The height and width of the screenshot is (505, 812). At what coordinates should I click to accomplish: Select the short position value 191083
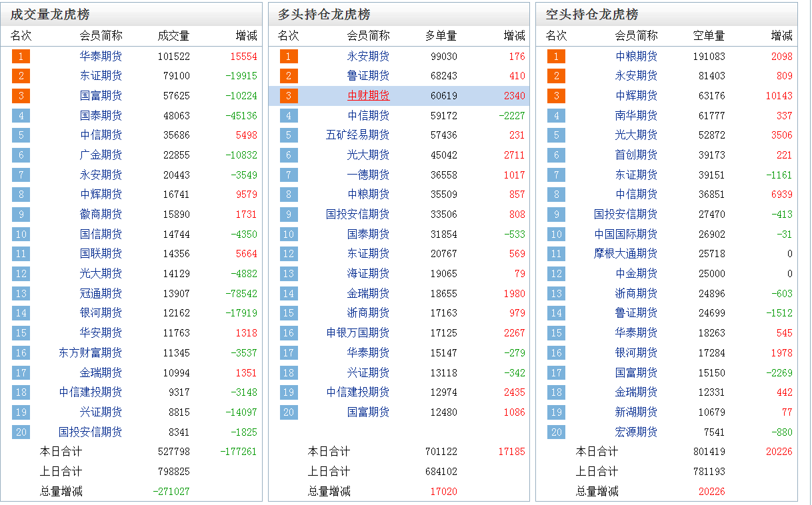click(x=709, y=57)
